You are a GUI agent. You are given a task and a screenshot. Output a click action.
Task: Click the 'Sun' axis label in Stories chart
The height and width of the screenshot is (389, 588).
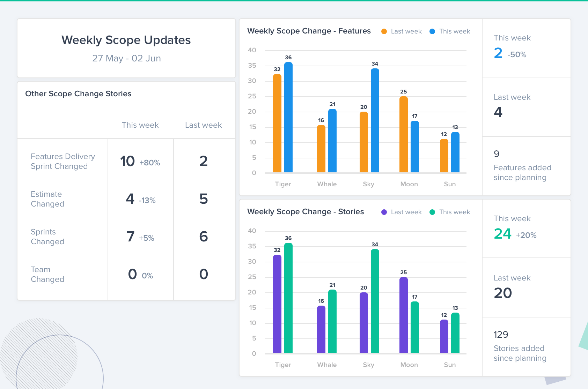(x=450, y=365)
